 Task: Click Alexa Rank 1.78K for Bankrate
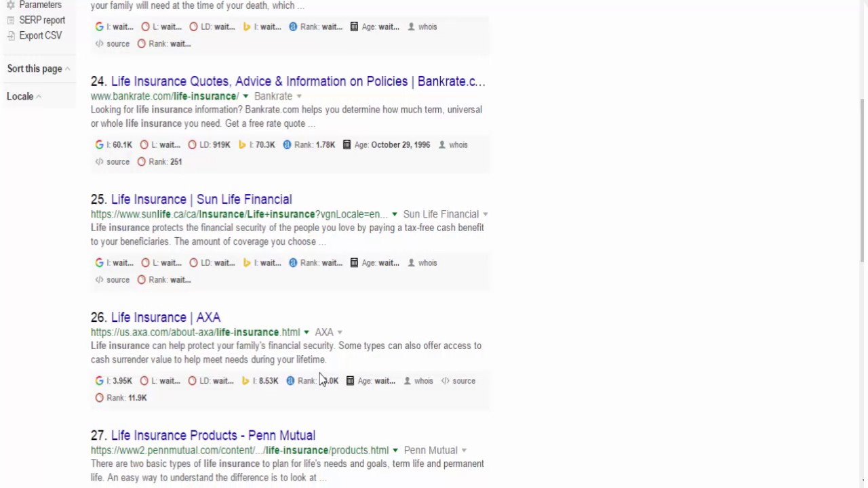309,144
